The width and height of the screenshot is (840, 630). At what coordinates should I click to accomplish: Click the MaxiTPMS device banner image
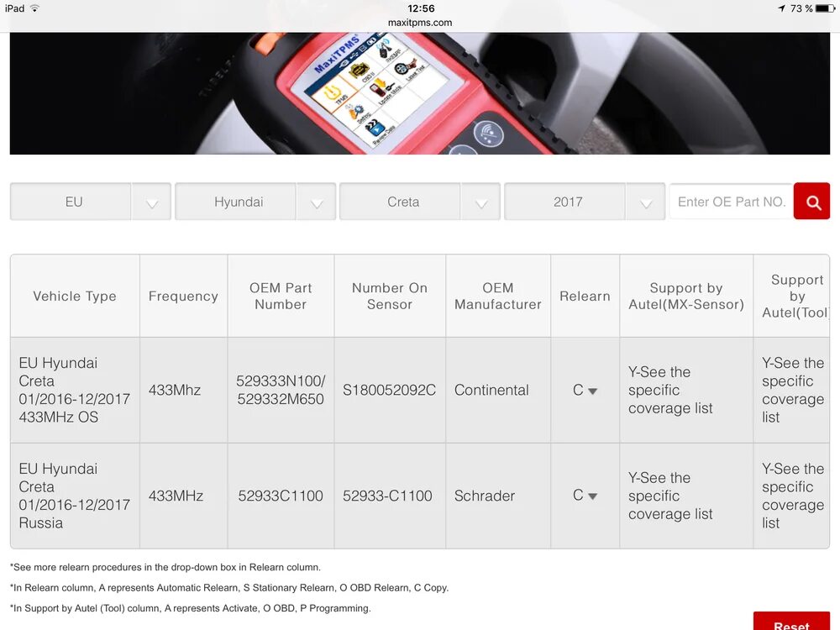point(420,93)
